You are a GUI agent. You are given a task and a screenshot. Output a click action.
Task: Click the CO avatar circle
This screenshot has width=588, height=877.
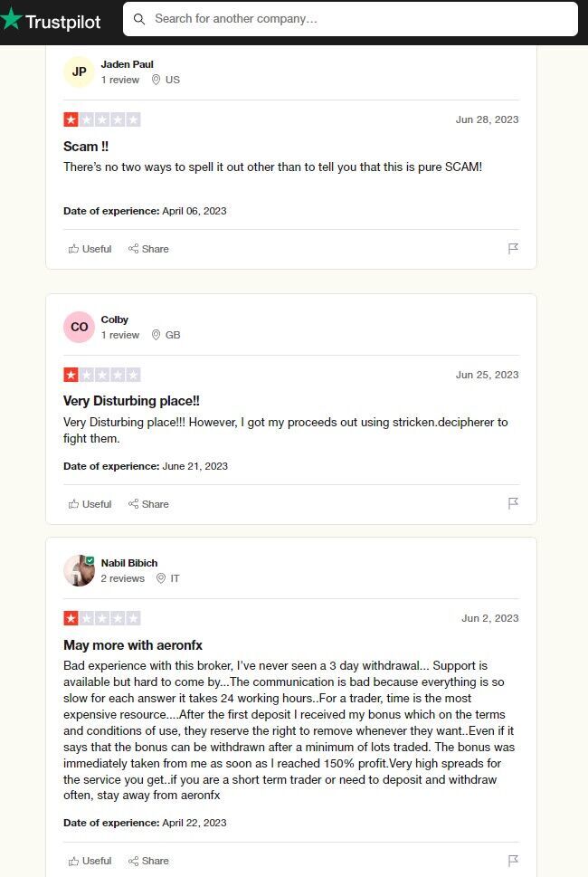(79, 327)
